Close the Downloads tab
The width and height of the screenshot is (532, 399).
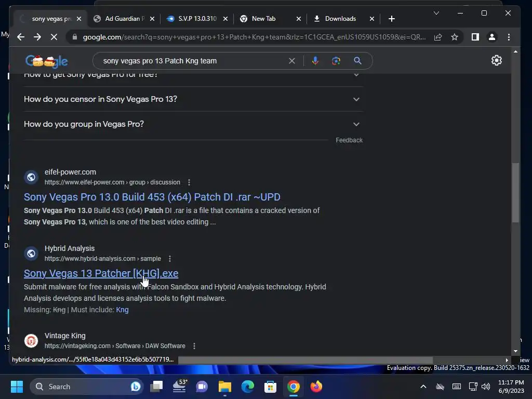pyautogui.click(x=372, y=19)
